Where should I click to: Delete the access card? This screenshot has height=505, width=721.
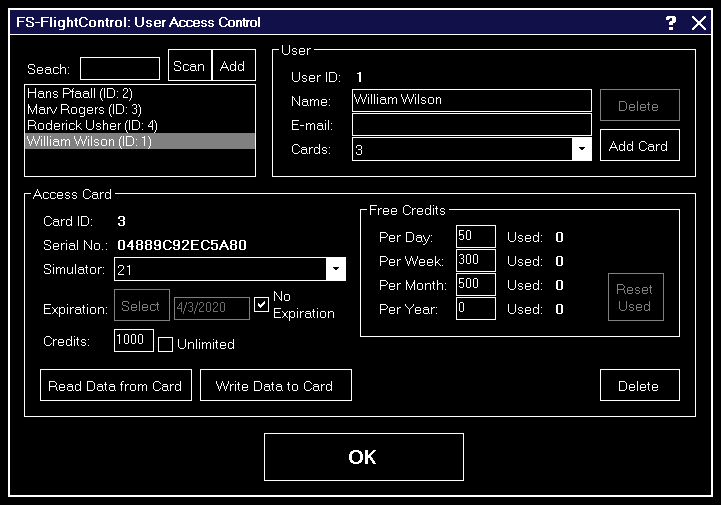point(640,385)
